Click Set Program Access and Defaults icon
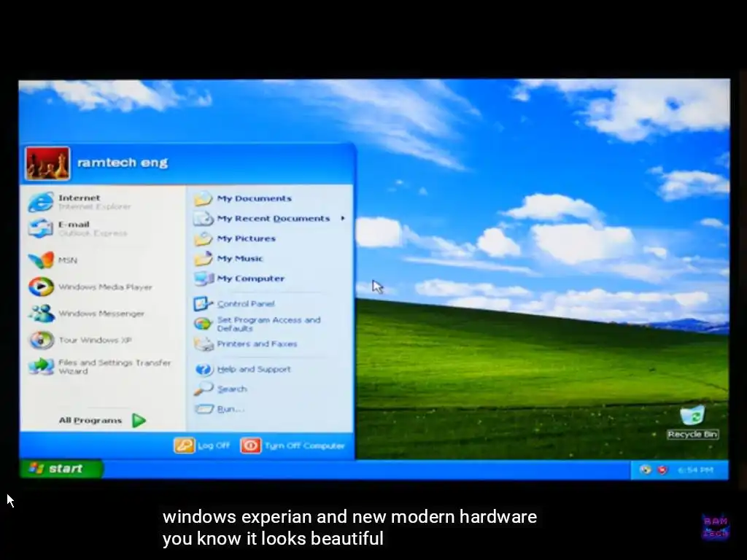The width and height of the screenshot is (747, 560). (204, 324)
